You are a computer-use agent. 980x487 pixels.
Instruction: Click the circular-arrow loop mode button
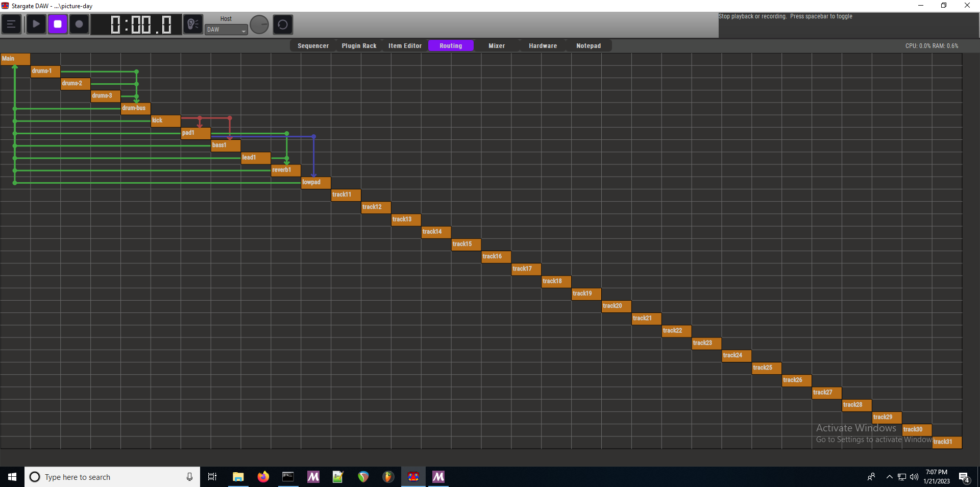(x=283, y=25)
